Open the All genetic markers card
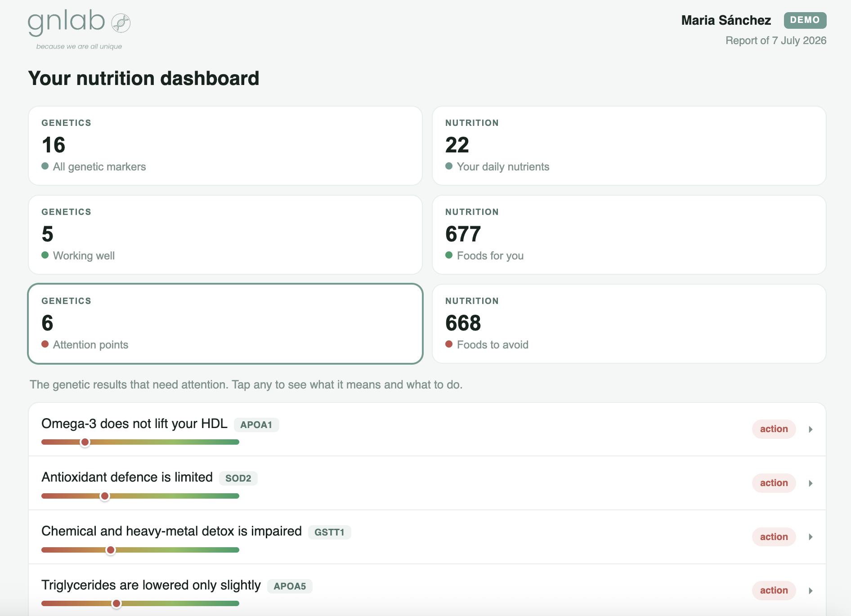This screenshot has width=851, height=616. click(x=225, y=146)
